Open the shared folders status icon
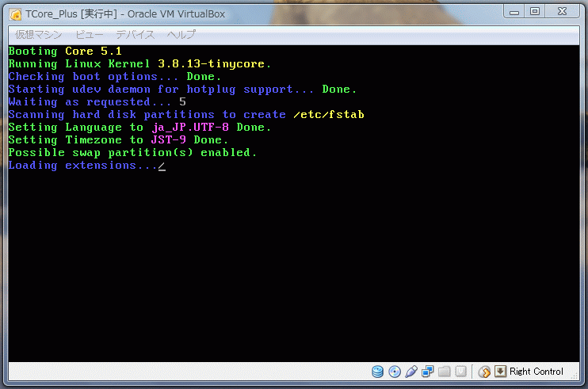The width and height of the screenshot is (588, 389). [x=445, y=372]
